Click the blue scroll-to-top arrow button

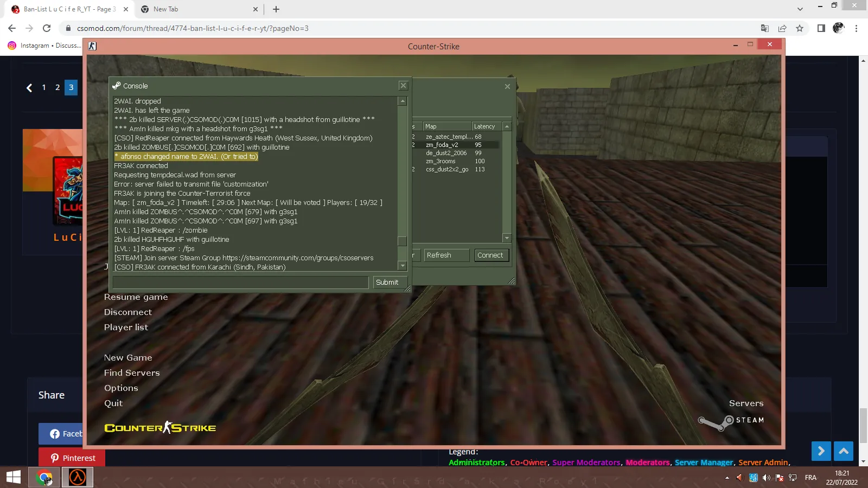click(x=844, y=451)
